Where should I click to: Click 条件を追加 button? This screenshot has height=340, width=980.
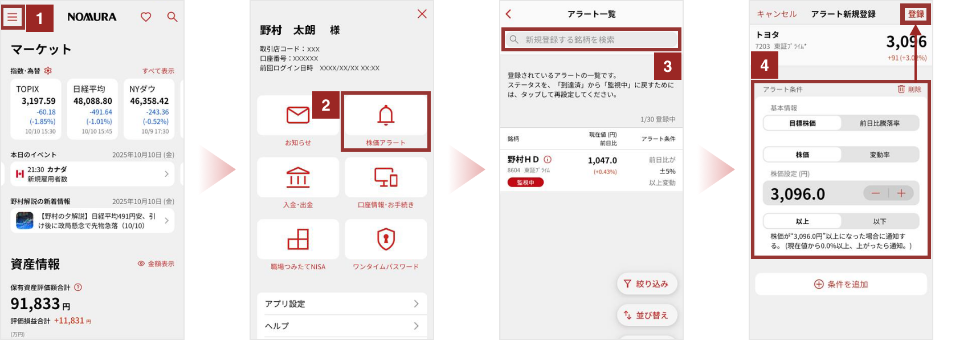[841, 284]
